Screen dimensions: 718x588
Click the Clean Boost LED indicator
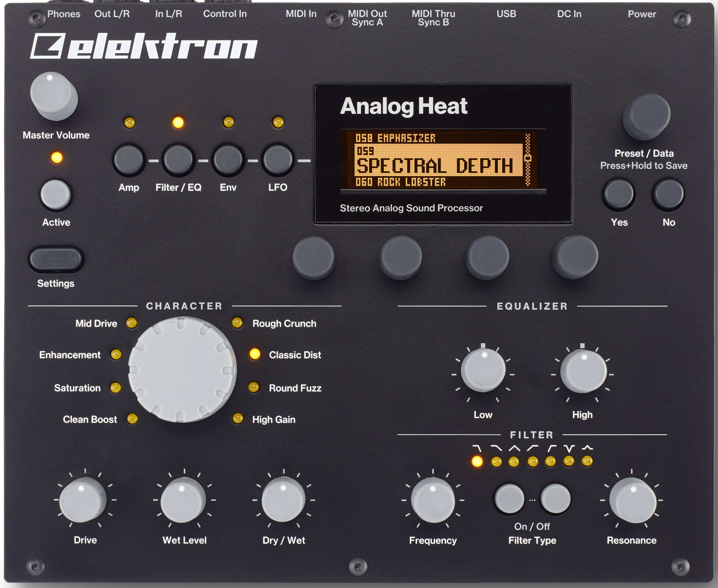coord(132,419)
